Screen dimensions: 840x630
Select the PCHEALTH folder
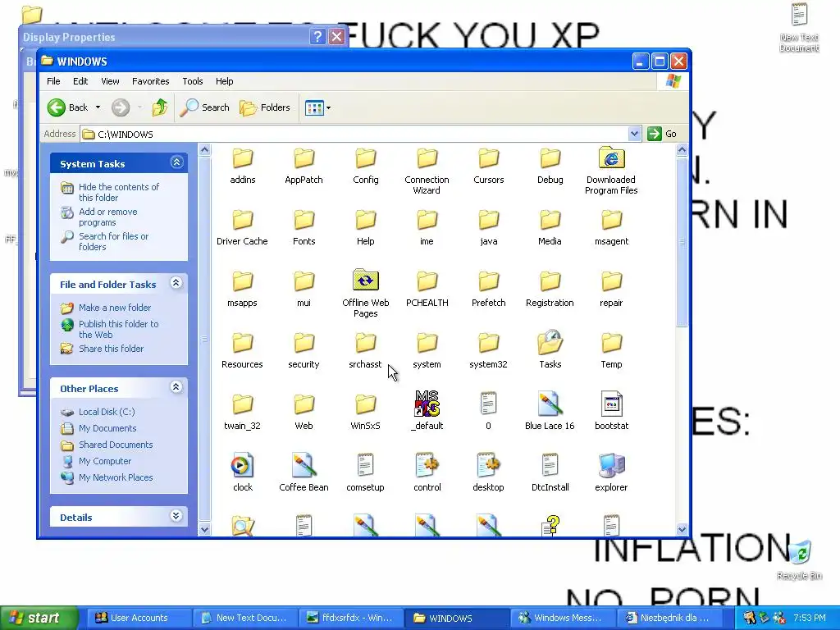(x=427, y=290)
